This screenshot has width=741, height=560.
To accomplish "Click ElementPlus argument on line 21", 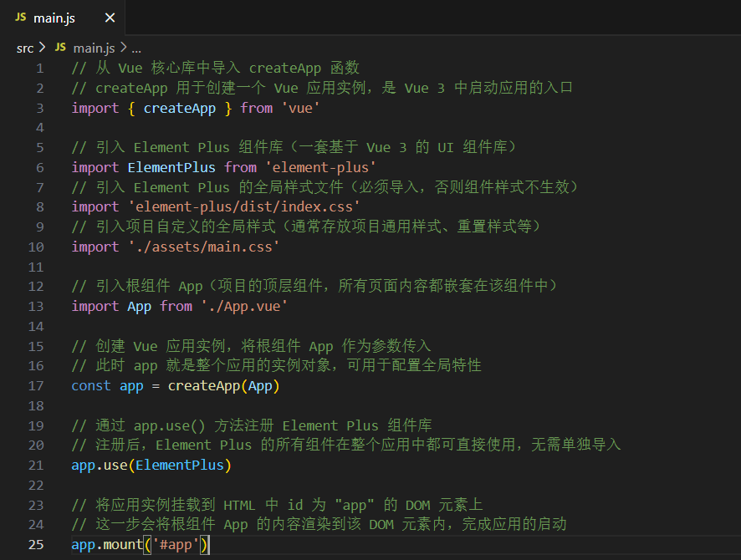I will tap(180, 465).
